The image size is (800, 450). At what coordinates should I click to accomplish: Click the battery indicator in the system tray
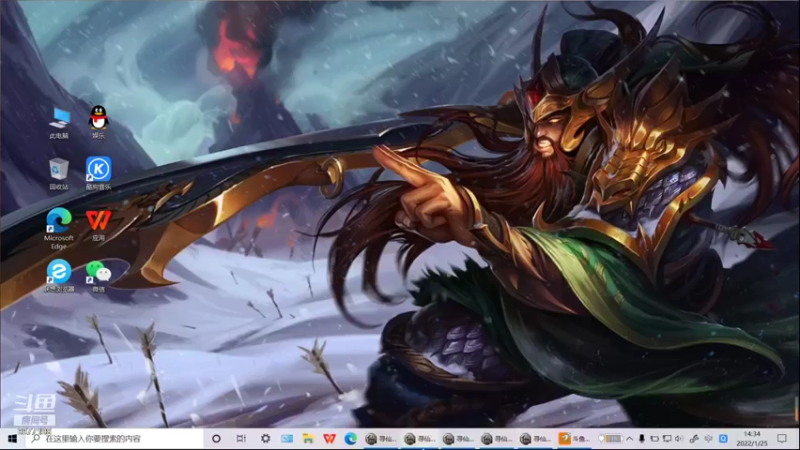[611, 439]
